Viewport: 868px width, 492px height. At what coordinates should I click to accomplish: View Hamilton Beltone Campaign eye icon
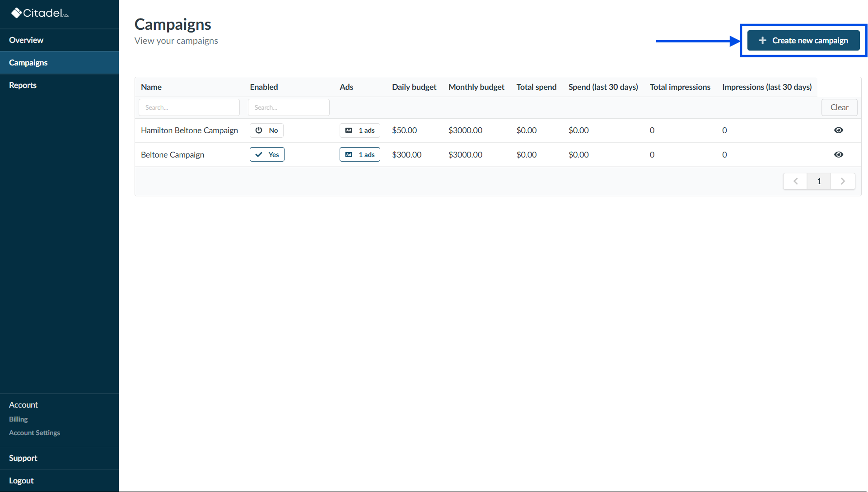coord(838,130)
